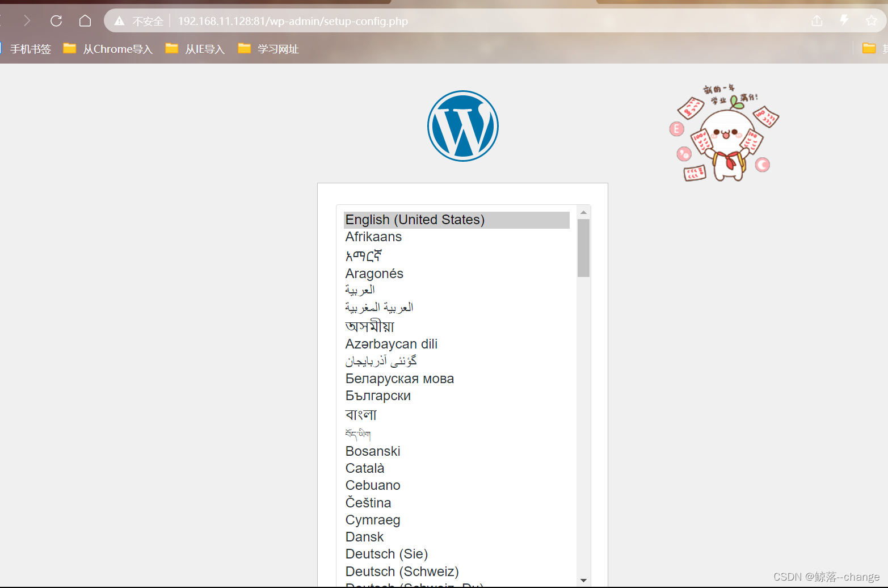Image resolution: width=888 pixels, height=588 pixels.
Task: Select Deutsch (Sie) language
Action: tap(457, 554)
